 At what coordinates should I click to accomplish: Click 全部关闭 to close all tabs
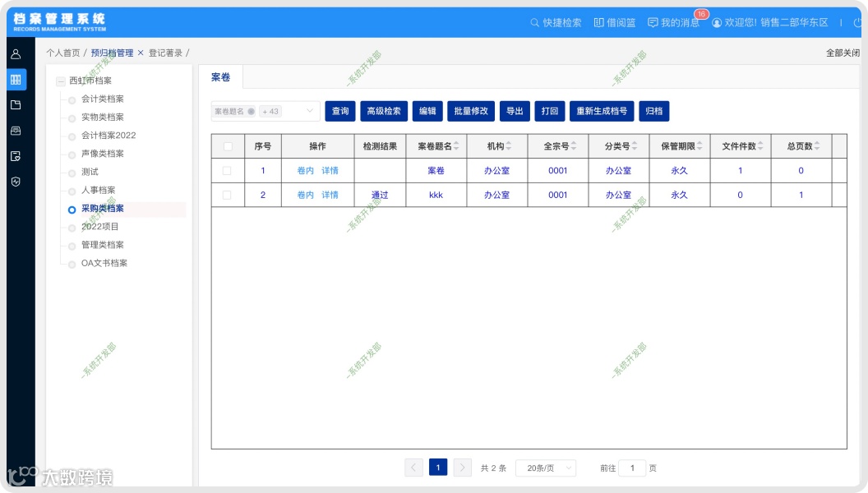[x=843, y=53]
